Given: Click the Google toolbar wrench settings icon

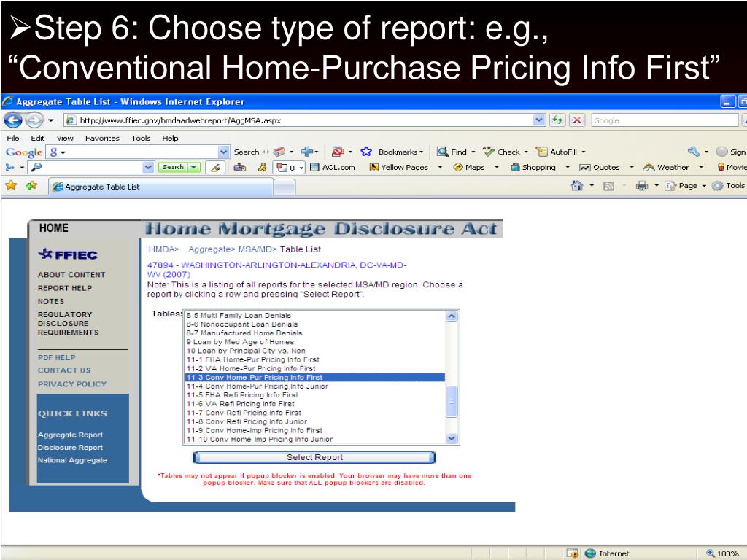Looking at the screenshot, I should point(694,152).
